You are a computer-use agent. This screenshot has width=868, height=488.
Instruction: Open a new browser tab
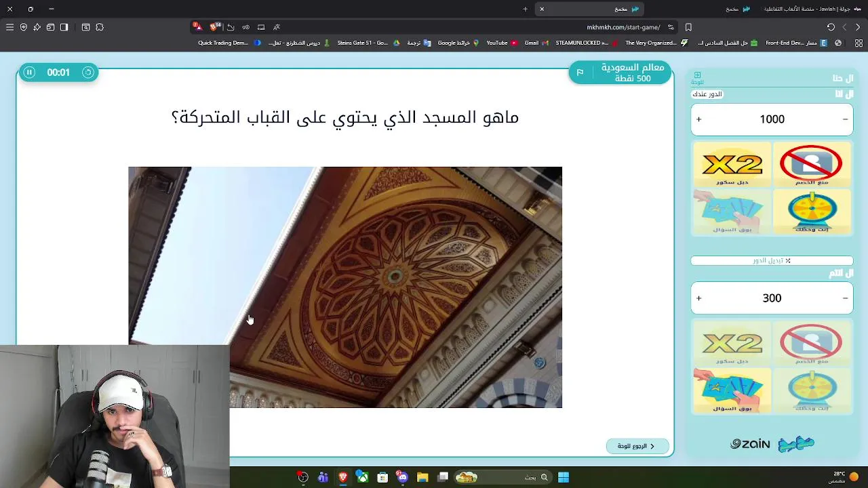(525, 9)
